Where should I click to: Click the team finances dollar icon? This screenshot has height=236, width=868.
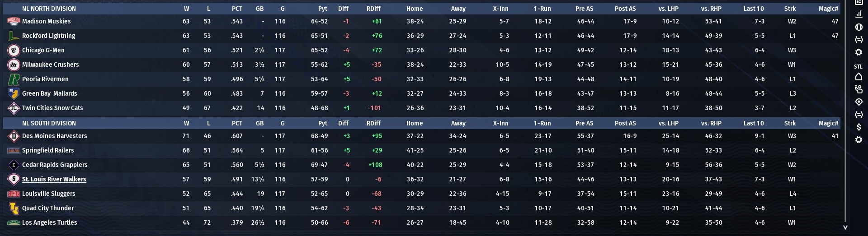[x=859, y=127]
